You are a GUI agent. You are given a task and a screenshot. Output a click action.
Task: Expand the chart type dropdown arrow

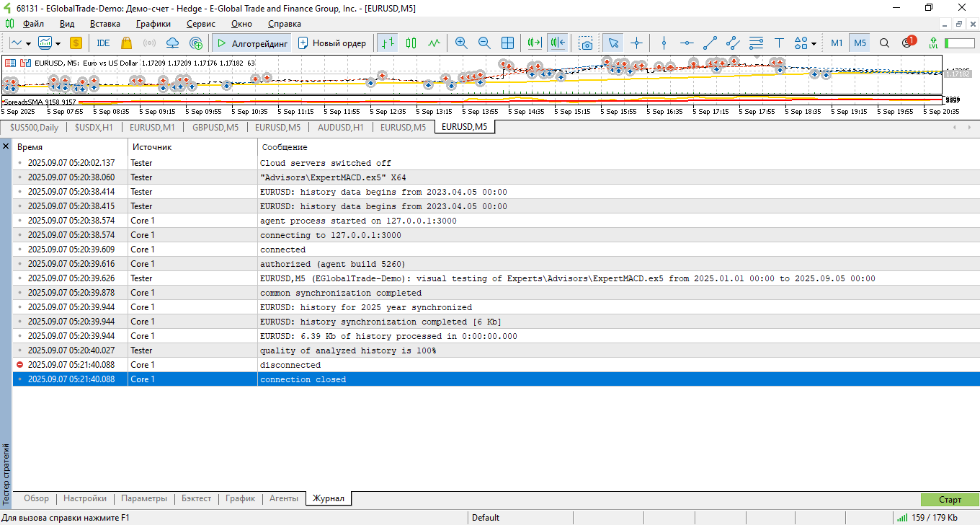pos(28,43)
